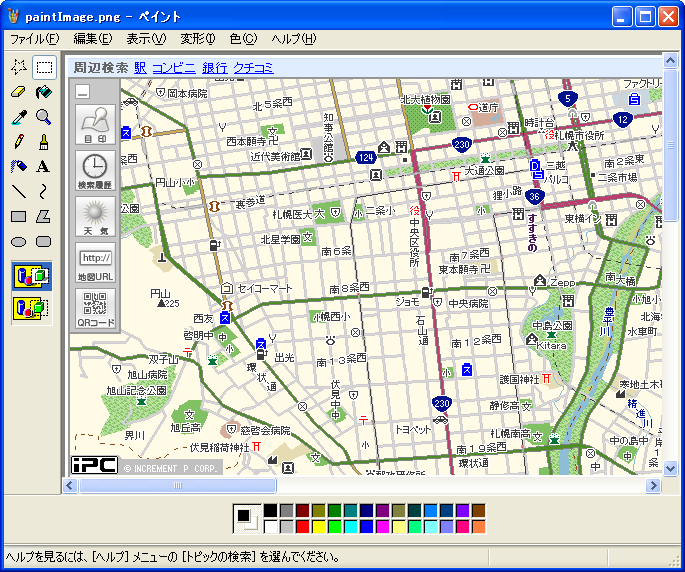
Task: Choose the Brush tool
Action: click(44, 142)
